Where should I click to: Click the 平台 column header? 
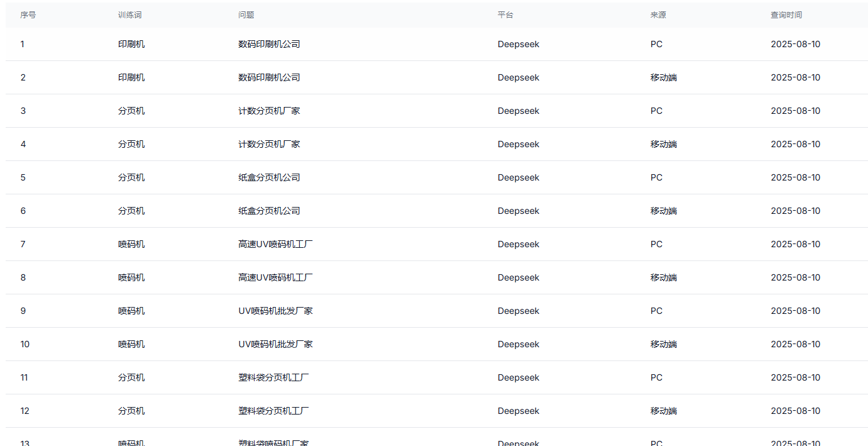(x=505, y=15)
